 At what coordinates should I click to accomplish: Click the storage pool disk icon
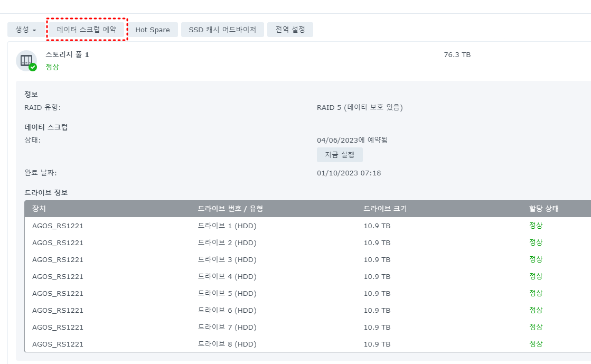coord(26,60)
